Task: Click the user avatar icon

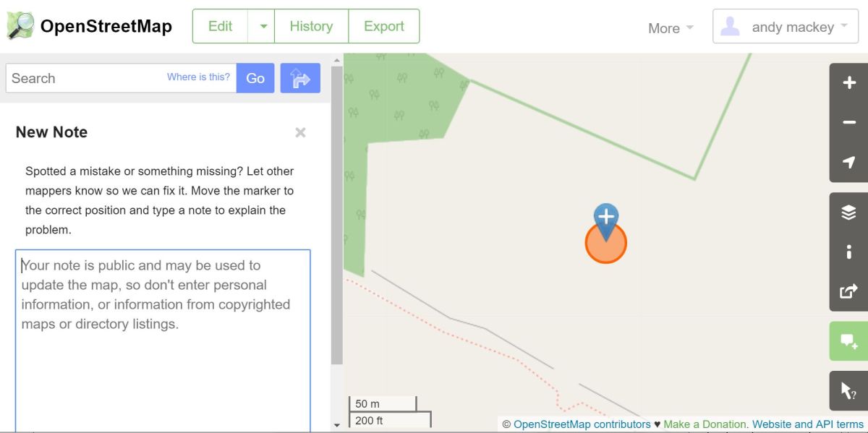Action: [731, 27]
